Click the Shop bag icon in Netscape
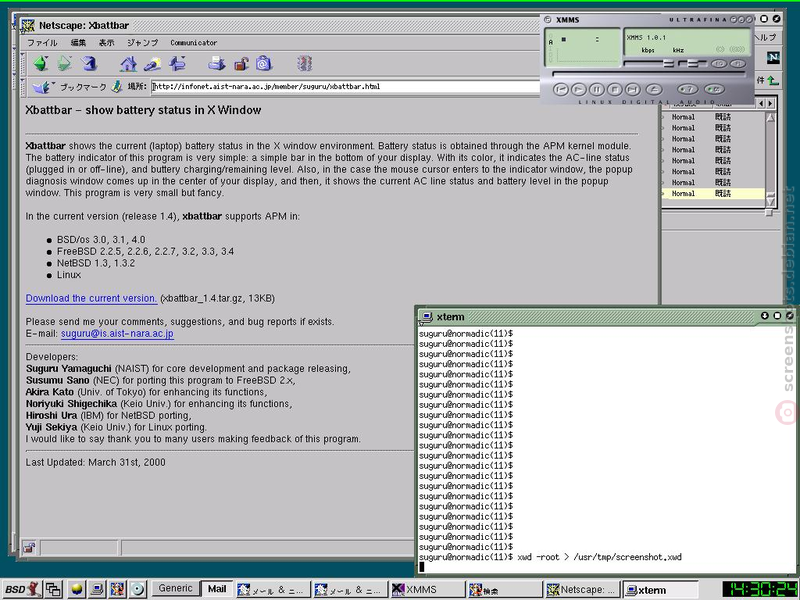Screen dimensions: 800x600 pyautogui.click(x=264, y=64)
